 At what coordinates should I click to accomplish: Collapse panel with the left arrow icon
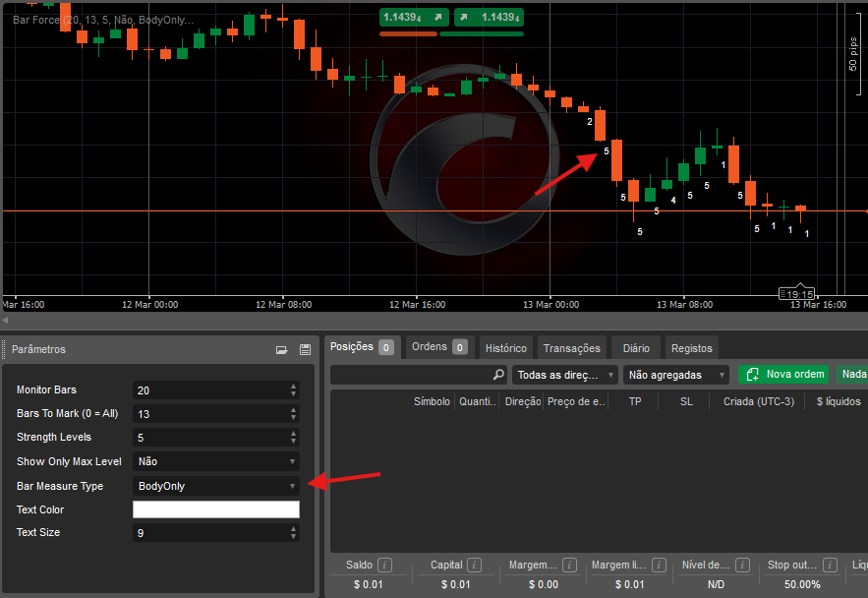(5, 320)
